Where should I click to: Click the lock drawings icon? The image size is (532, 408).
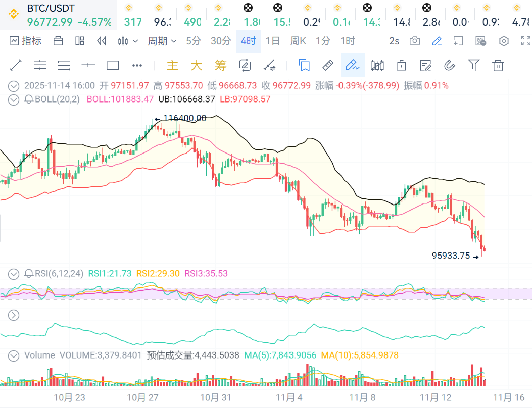402,65
